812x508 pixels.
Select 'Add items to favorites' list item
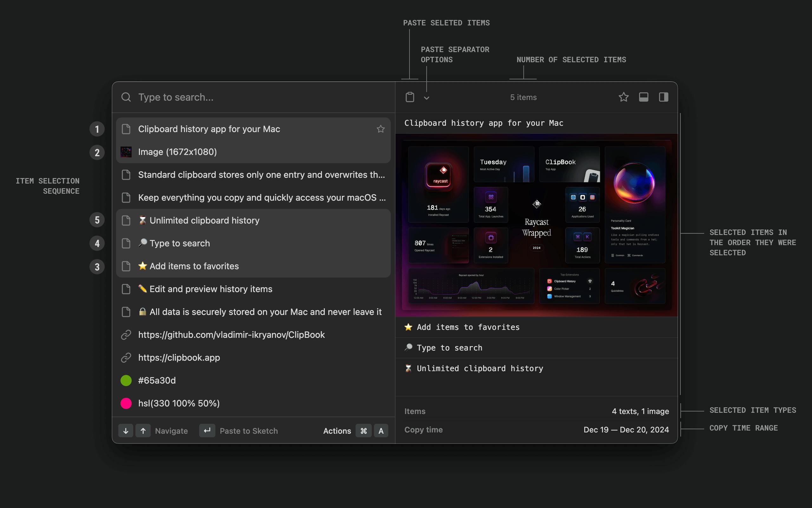[x=253, y=266]
